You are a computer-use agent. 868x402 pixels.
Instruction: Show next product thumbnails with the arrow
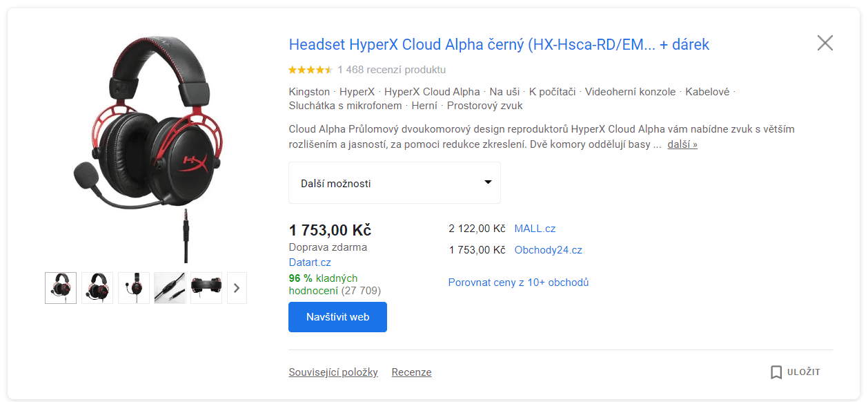(237, 288)
